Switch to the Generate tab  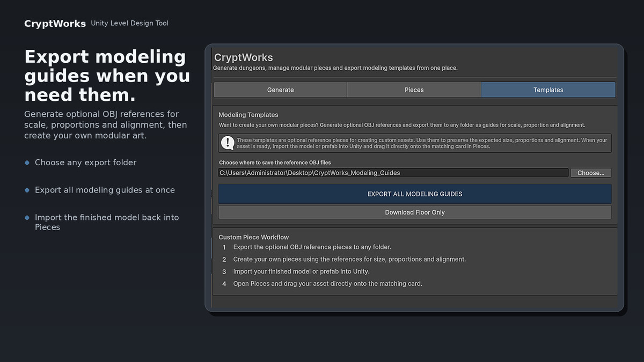280,90
